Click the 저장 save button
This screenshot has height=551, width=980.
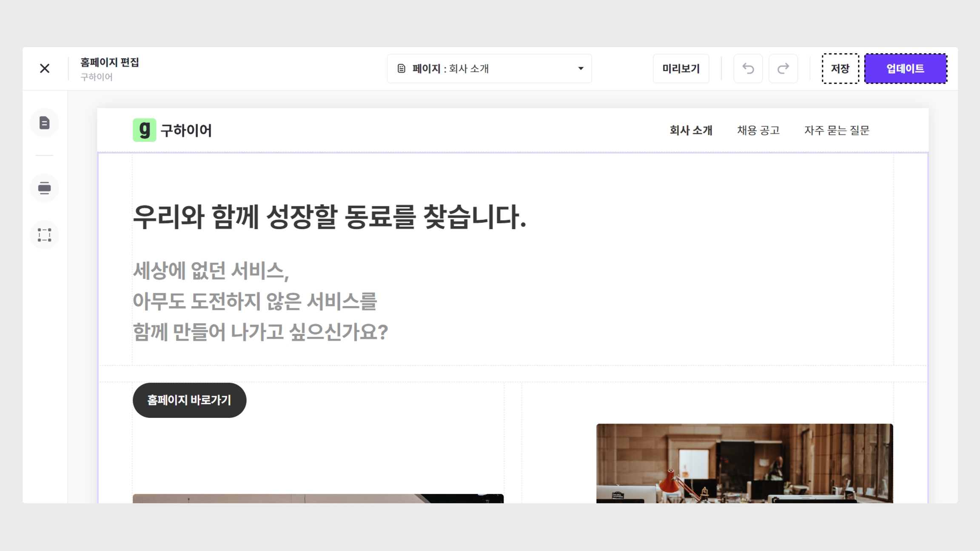tap(840, 68)
